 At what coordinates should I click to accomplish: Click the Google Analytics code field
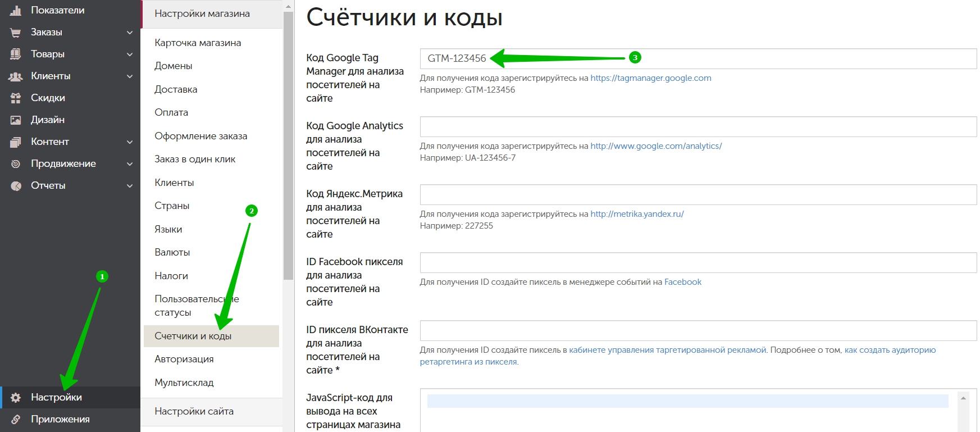tap(698, 126)
